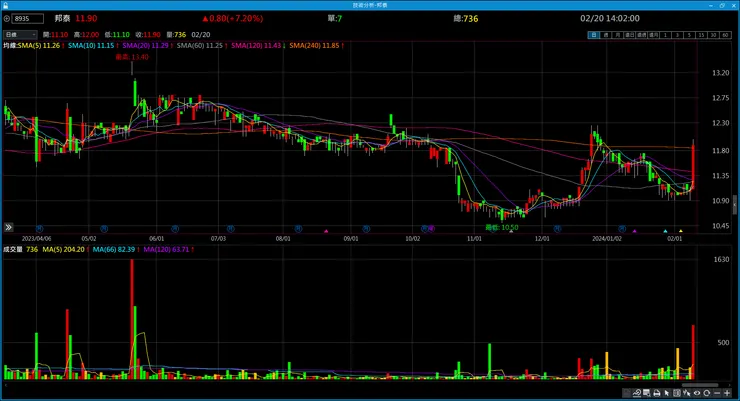The image size is (740, 401).
Task: Click the SMA(5) 11.26 indicator label
Action: coord(38,45)
